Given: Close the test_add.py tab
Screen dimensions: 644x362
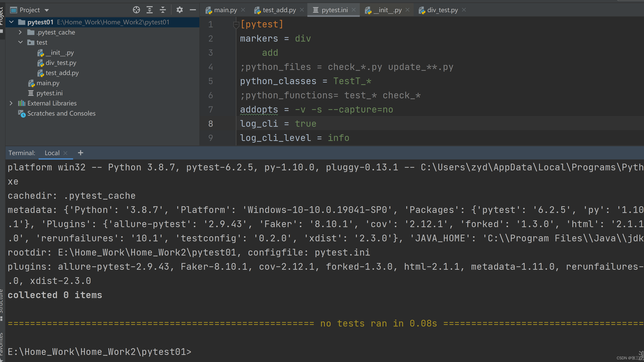Looking at the screenshot, I should [x=302, y=10].
